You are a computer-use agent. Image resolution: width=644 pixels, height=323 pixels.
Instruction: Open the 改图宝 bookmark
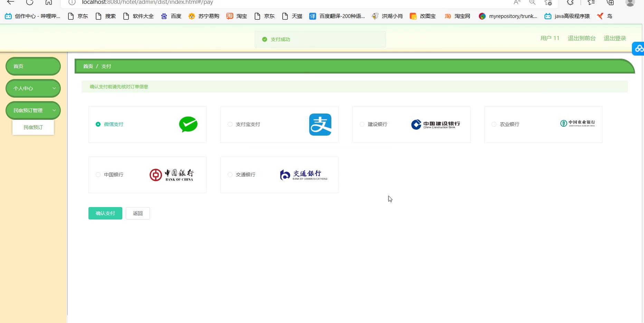coord(423,16)
